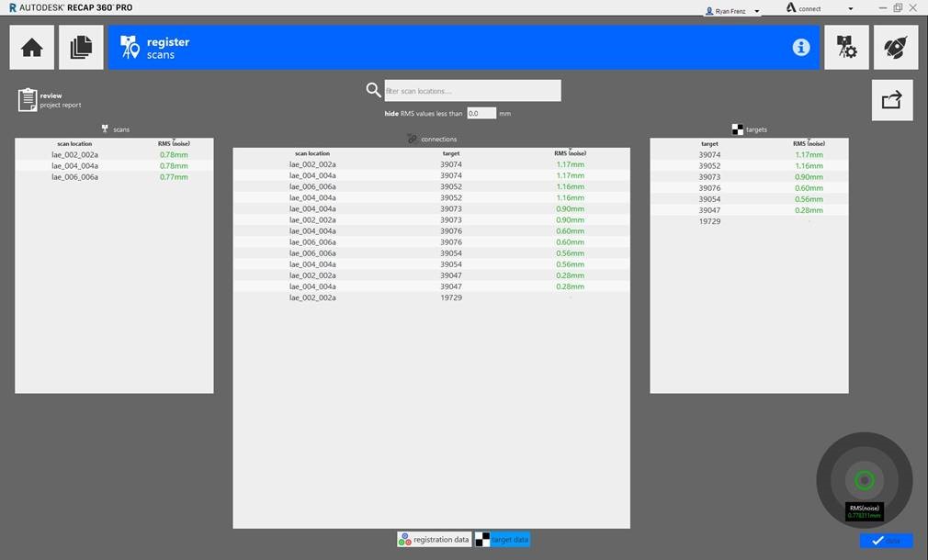Open the project navigation pages icon
928x560 pixels.
coord(81,47)
